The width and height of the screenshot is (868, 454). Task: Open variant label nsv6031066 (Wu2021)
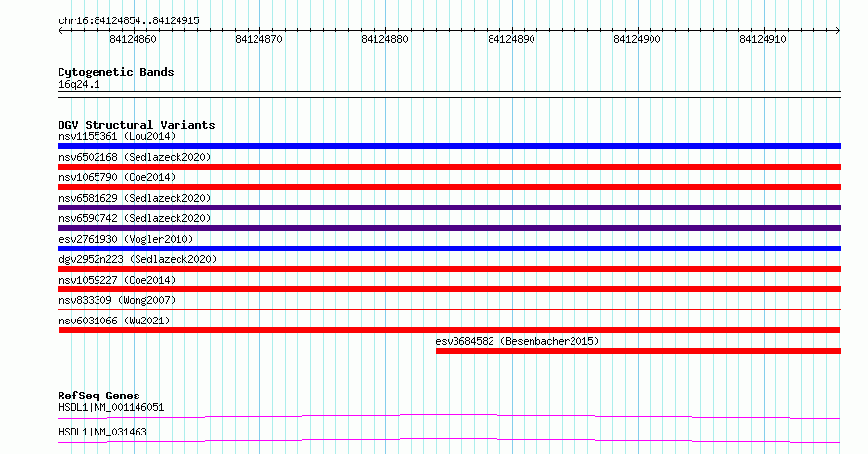pyautogui.click(x=114, y=321)
